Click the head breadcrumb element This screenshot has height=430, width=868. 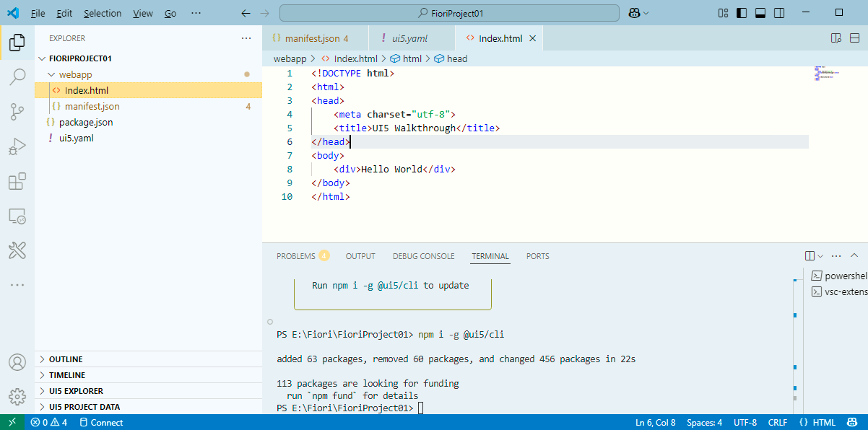coord(451,58)
